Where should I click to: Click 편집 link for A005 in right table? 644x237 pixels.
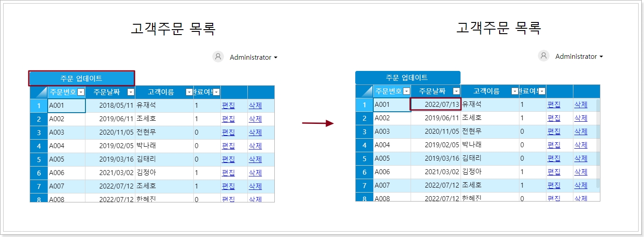tap(554, 158)
